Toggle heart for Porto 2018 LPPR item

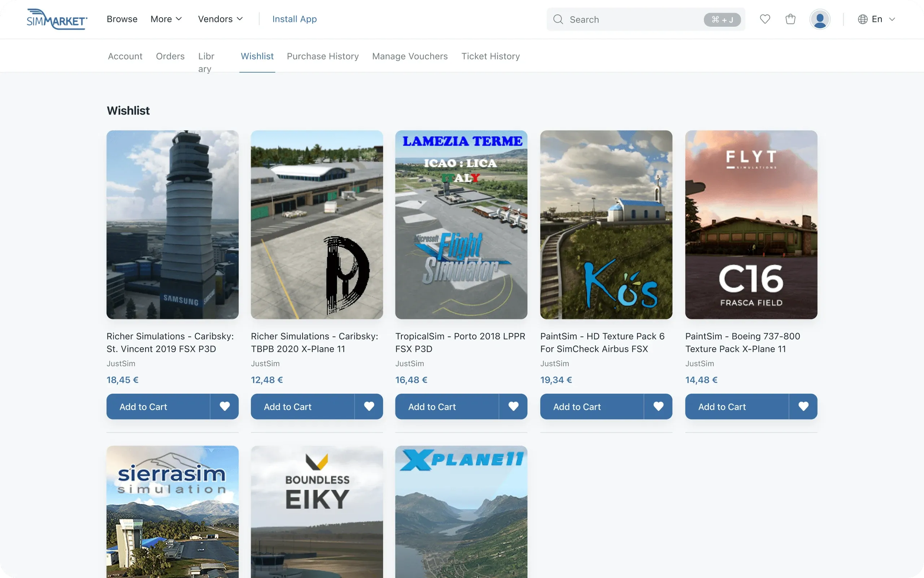513,406
